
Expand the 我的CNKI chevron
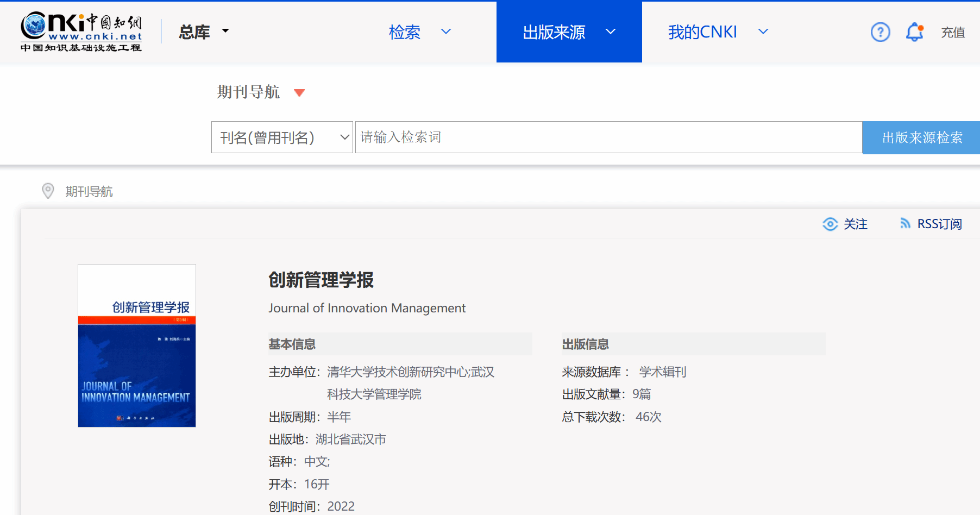tap(763, 32)
